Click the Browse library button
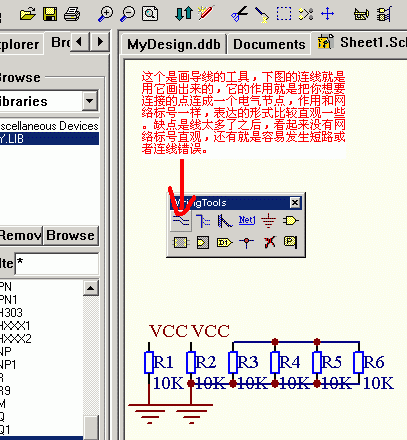 71,235
